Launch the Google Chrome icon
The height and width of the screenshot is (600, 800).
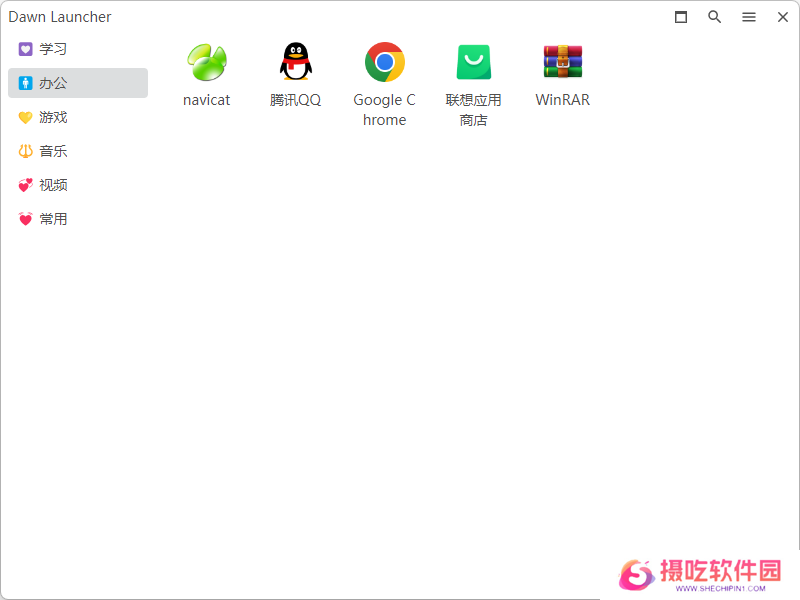point(385,62)
